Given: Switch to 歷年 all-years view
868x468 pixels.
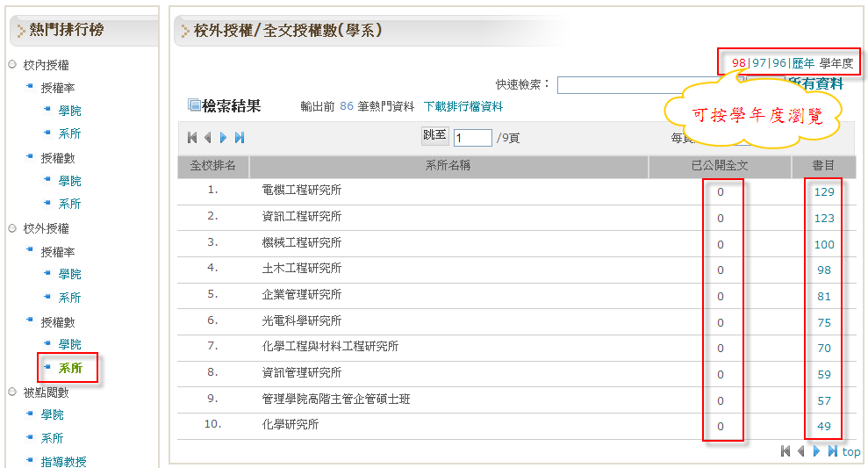Looking at the screenshot, I should [x=803, y=63].
